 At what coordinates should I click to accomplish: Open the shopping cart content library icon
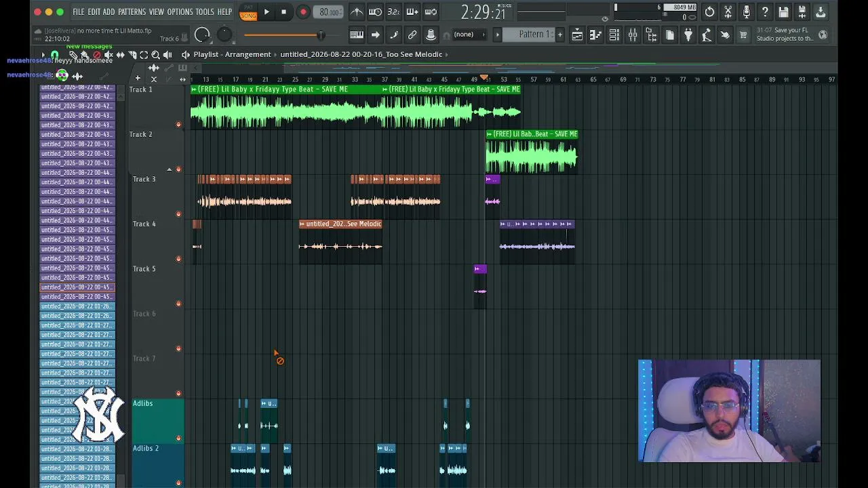tap(743, 35)
